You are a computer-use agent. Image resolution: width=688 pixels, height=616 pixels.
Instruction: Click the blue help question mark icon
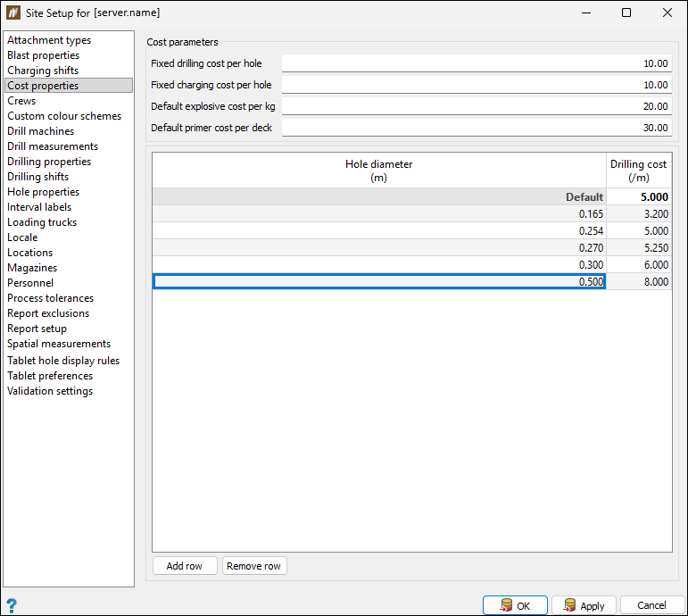coord(12,606)
